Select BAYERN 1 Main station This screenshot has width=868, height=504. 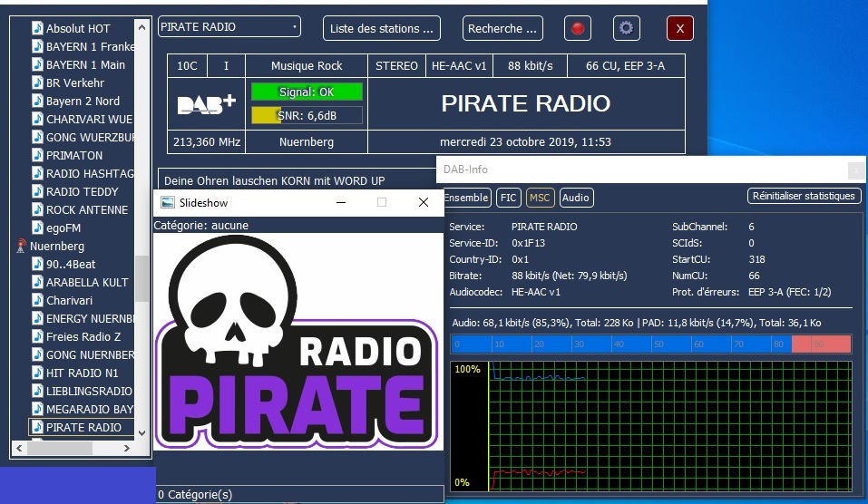[x=85, y=64]
